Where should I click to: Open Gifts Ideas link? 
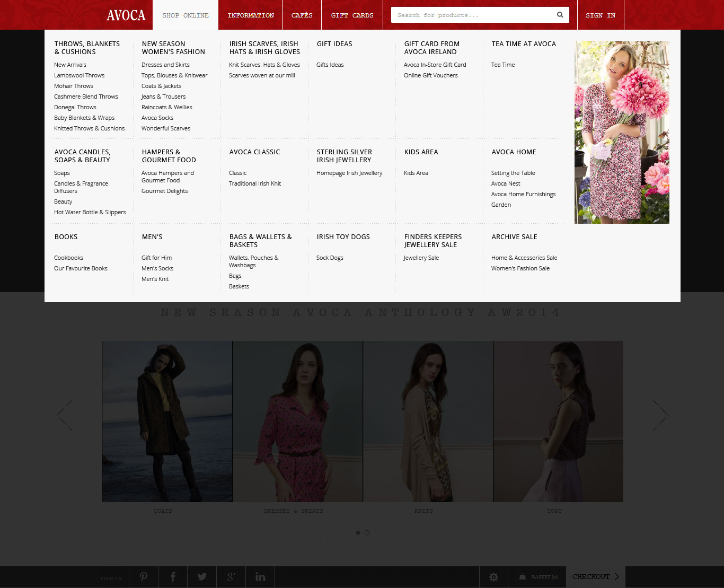330,65
